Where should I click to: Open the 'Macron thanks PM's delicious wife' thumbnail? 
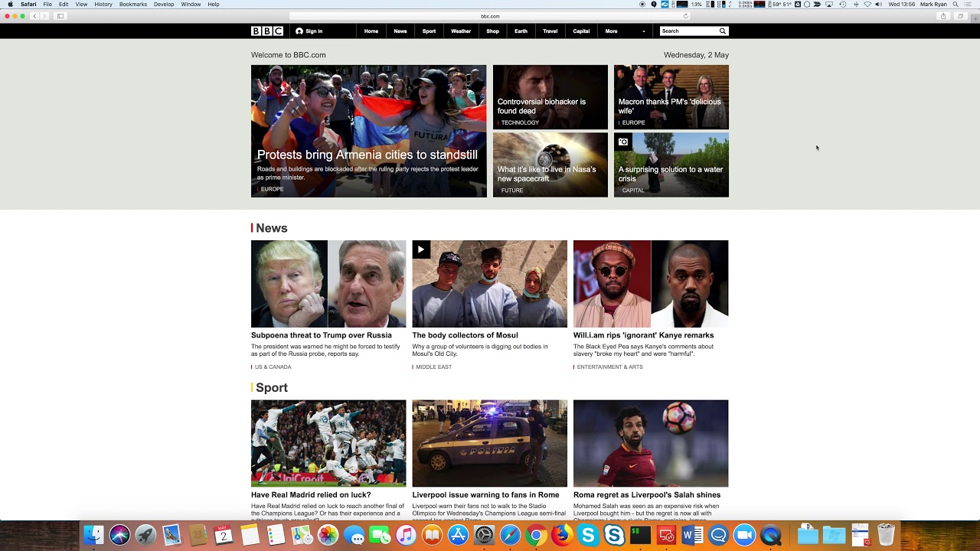(671, 97)
